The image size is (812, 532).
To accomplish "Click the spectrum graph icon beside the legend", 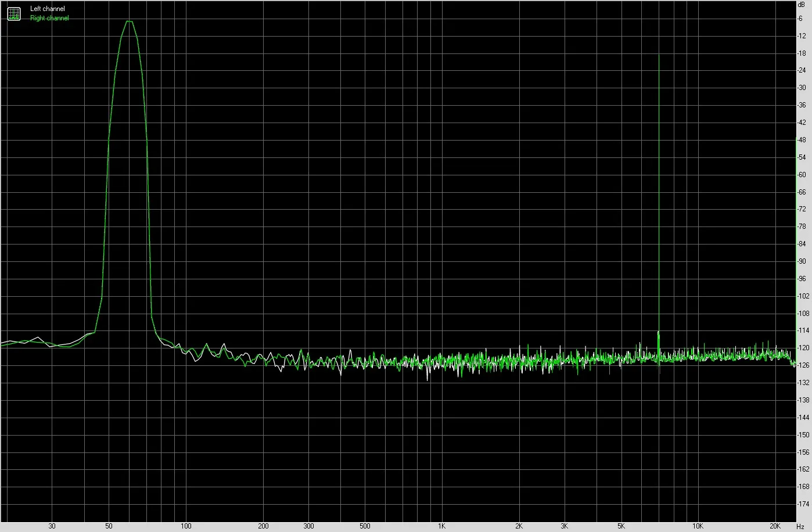I will [x=14, y=13].
